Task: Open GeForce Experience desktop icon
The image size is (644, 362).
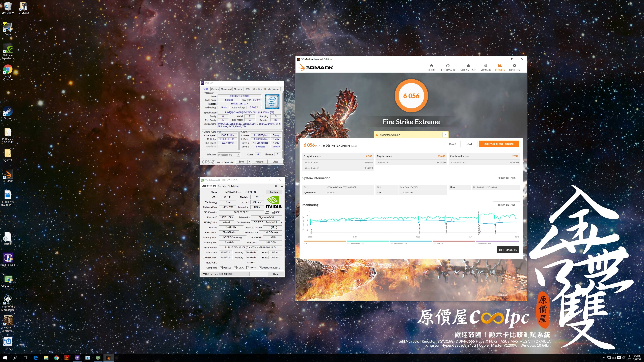Action: (8, 51)
